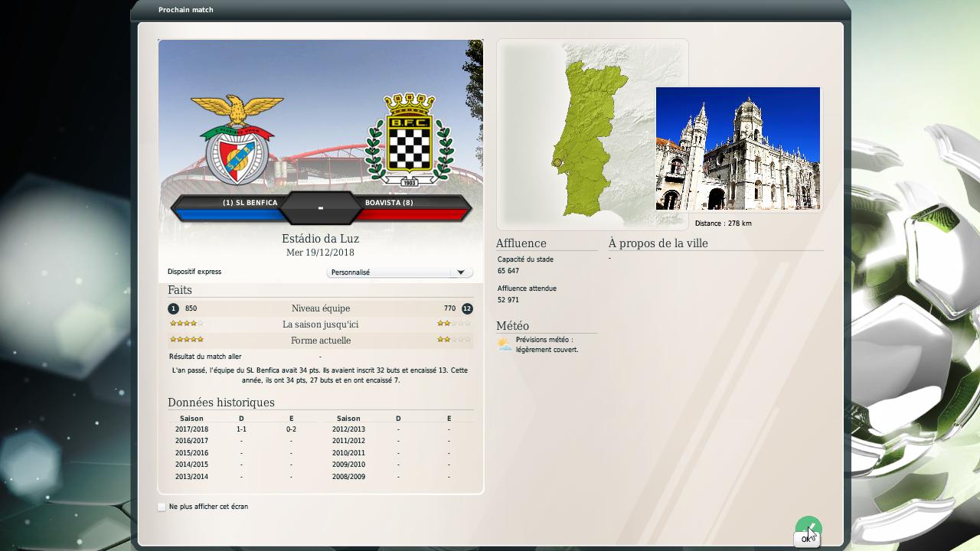The image size is (980, 551).
Task: Click the weather forecast text 'légèrement couvert'
Action: coord(547,350)
